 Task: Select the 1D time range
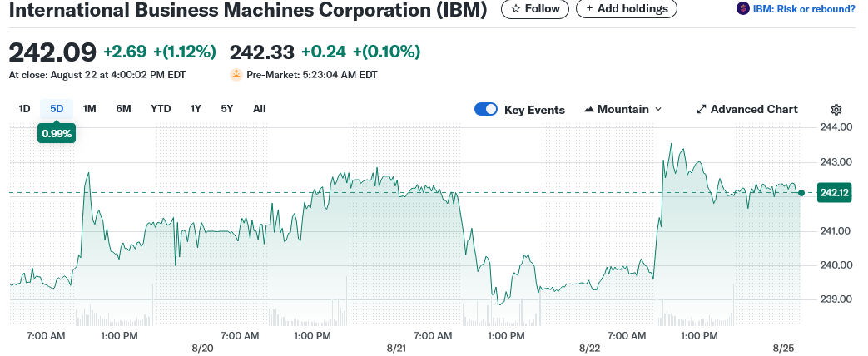point(24,109)
